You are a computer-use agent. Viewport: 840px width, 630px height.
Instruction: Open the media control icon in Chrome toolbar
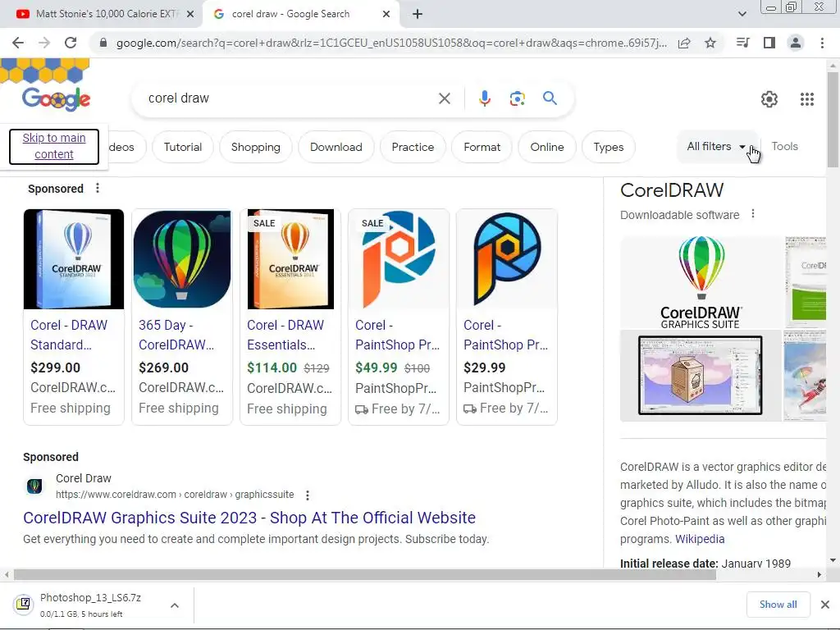point(742,43)
